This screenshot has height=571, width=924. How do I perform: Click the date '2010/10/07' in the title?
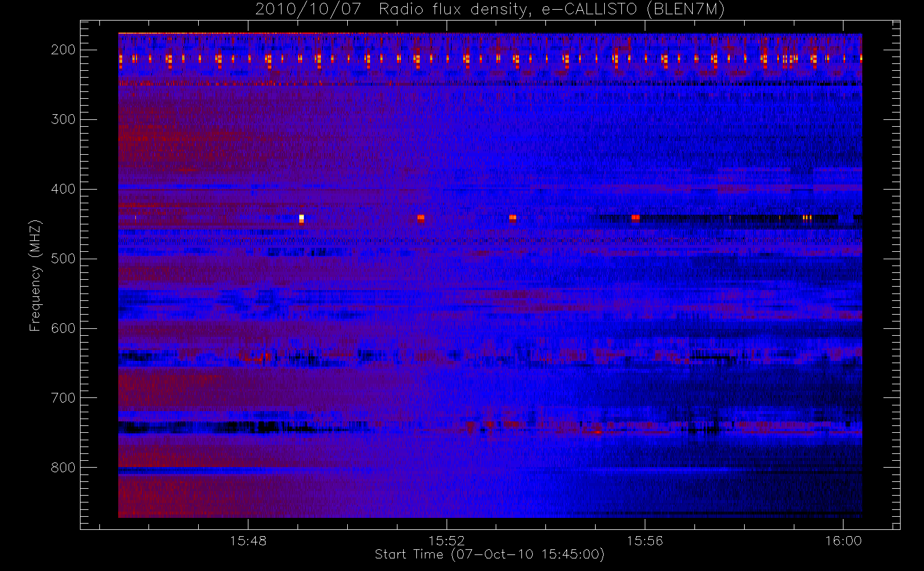point(308,10)
